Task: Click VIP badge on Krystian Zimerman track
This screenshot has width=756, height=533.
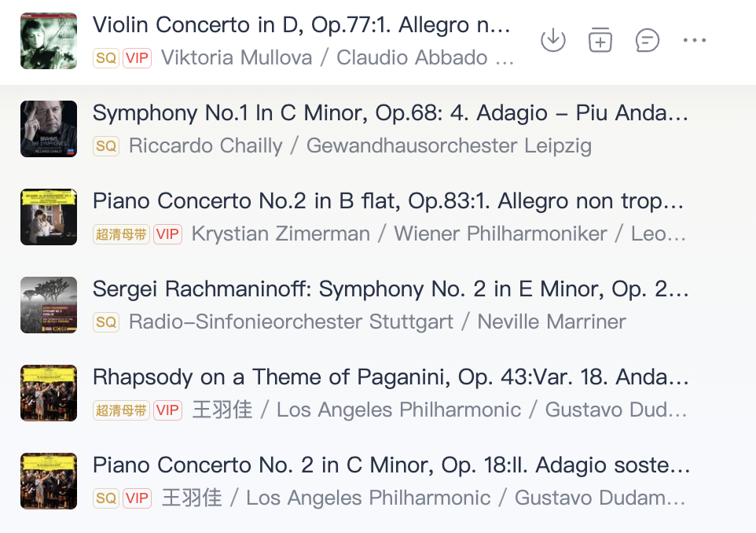Action: [x=168, y=234]
